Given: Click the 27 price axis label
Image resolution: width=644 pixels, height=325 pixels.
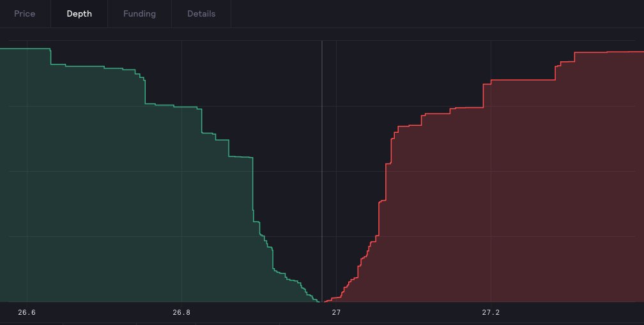Looking at the screenshot, I should (336, 312).
